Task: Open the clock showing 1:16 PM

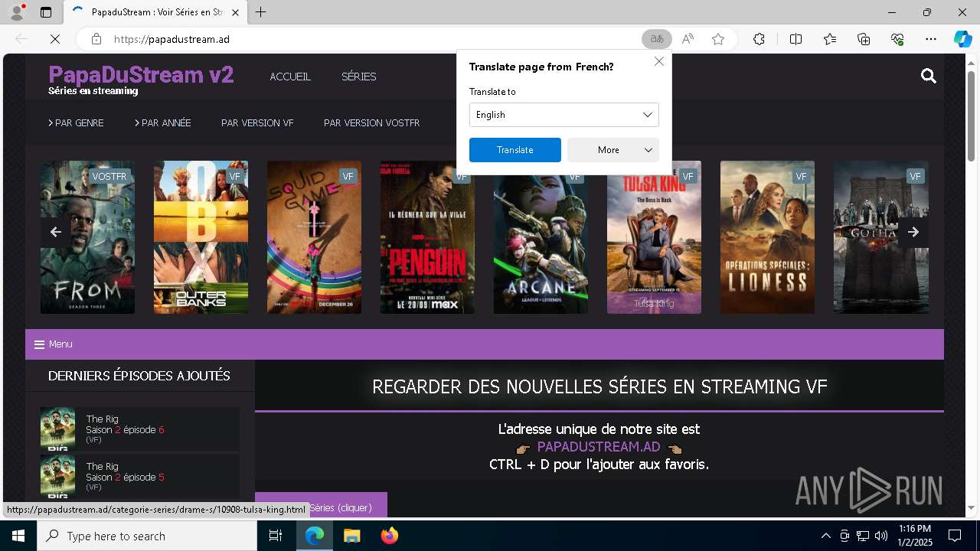Action: click(x=915, y=536)
